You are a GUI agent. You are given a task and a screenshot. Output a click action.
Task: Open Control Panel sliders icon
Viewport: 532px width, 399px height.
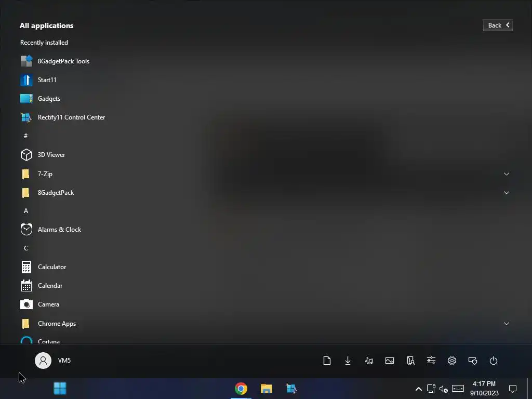pos(431,361)
